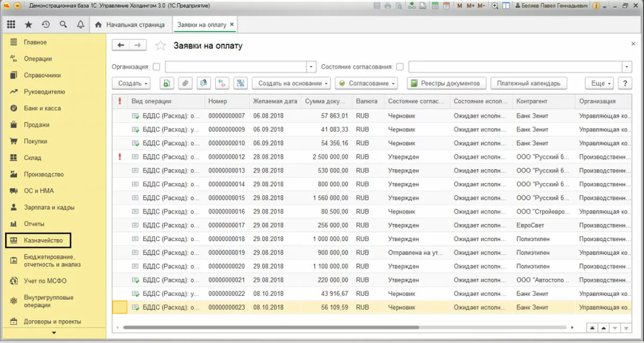Viewport: 644px width, 343px height.
Task: Open the History clock icon
Action: click(x=46, y=25)
